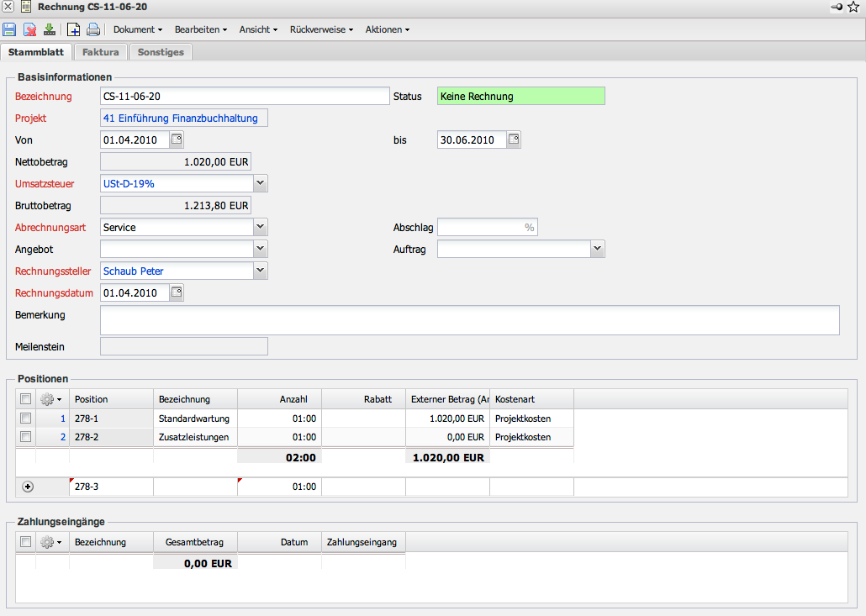Open the calendar picker for Von date
The height and width of the screenshot is (616, 866).
coord(177,140)
